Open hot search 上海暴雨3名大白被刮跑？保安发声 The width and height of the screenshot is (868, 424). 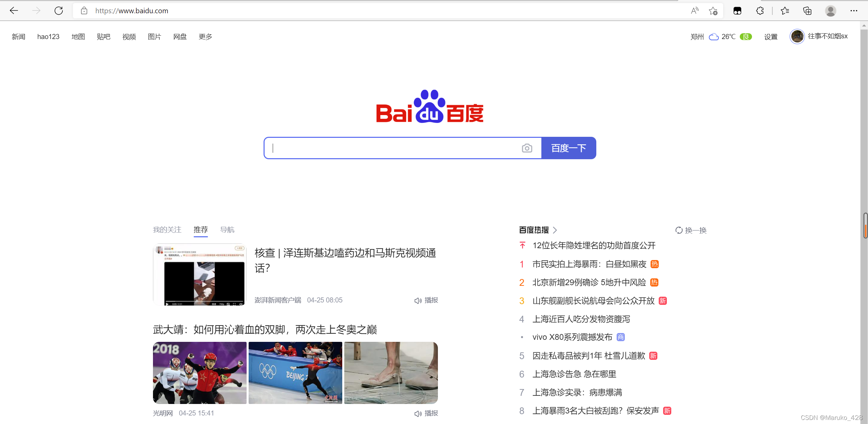(x=595, y=411)
